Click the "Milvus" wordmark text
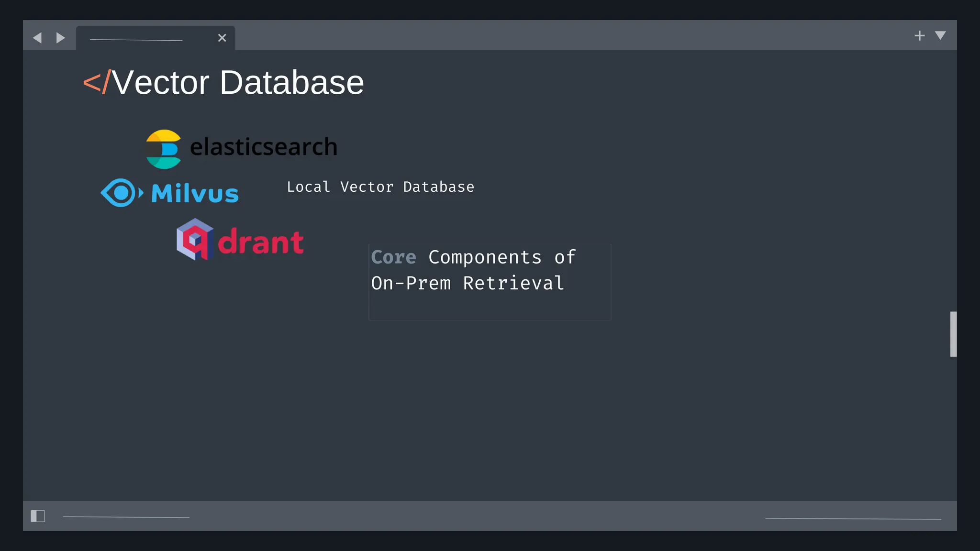 click(x=195, y=193)
